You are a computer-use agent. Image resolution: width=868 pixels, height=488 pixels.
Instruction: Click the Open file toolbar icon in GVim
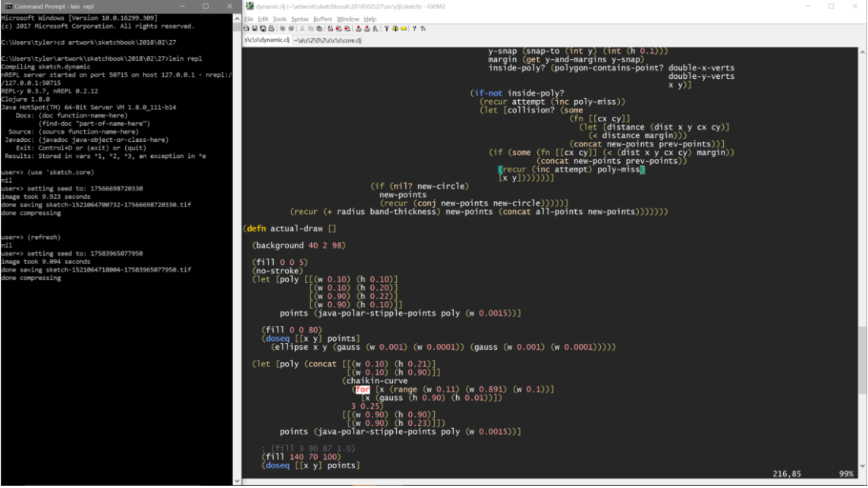coord(246,28)
